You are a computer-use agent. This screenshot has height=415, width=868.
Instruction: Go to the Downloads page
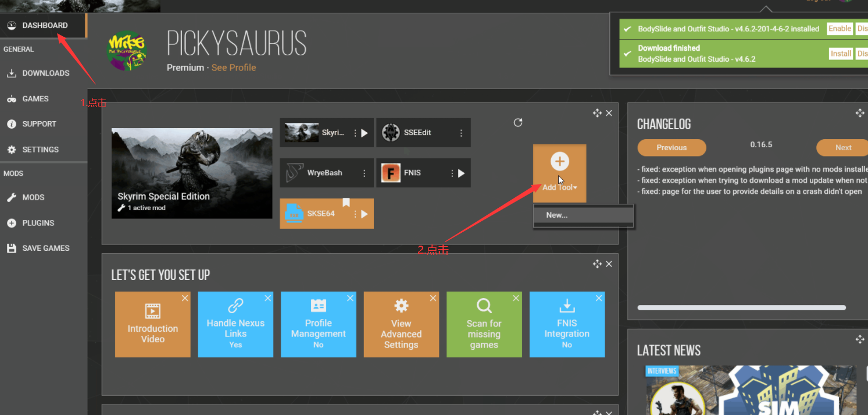[x=44, y=73]
